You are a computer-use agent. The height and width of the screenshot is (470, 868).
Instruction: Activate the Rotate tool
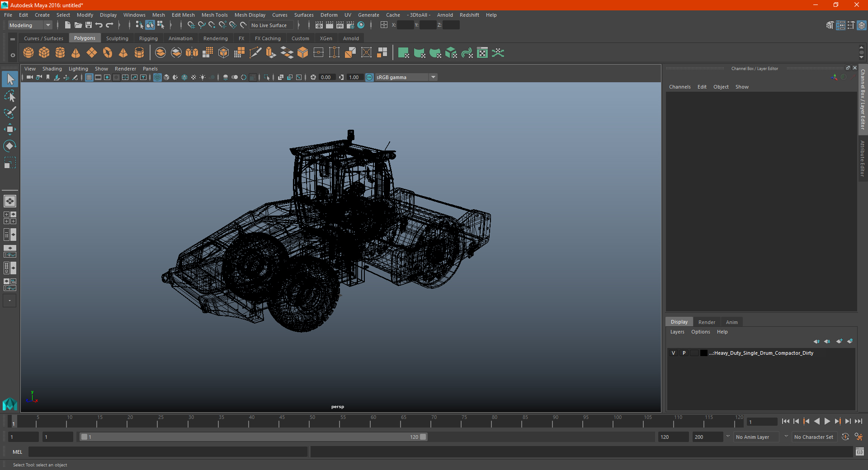pyautogui.click(x=10, y=146)
